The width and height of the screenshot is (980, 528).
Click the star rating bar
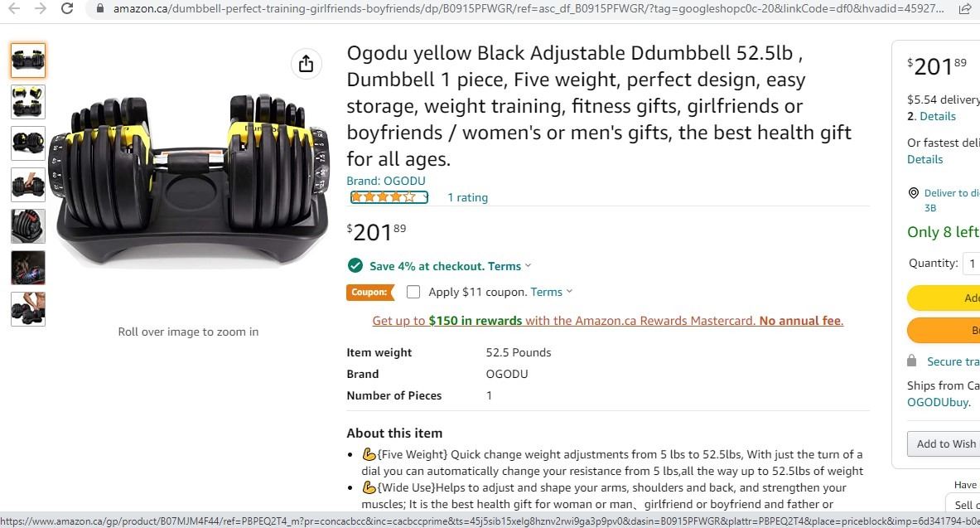[389, 197]
